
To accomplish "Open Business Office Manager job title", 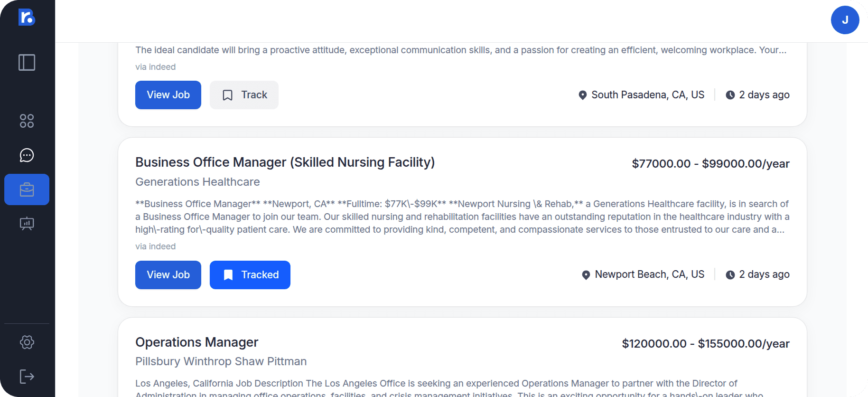I will tap(285, 162).
